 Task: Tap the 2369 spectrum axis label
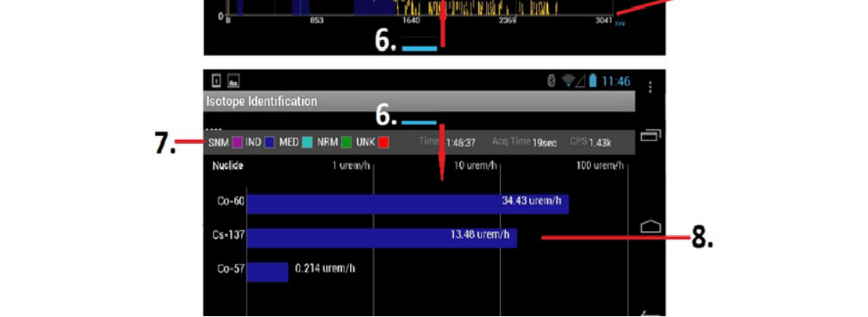507,20
